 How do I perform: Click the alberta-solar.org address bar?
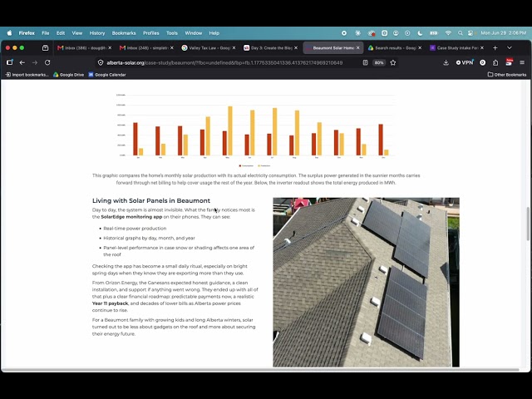(224, 63)
